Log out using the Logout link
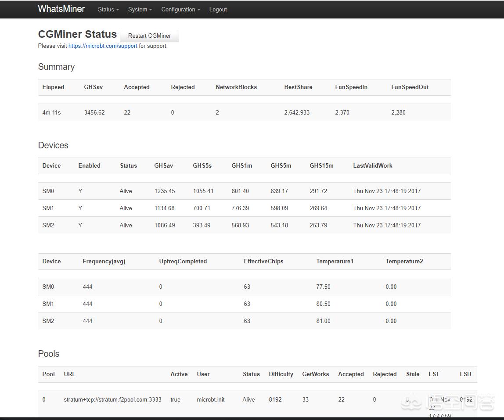The image size is (504, 420). [218, 9]
